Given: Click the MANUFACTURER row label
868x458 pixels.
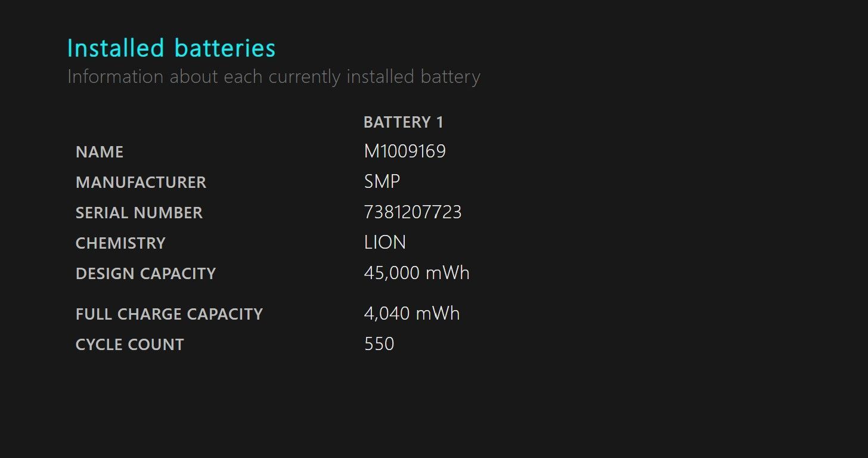Looking at the screenshot, I should tap(141, 182).
